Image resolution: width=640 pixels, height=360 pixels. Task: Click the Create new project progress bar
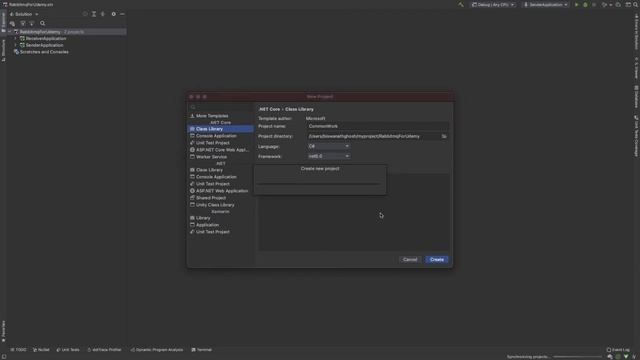point(320,184)
